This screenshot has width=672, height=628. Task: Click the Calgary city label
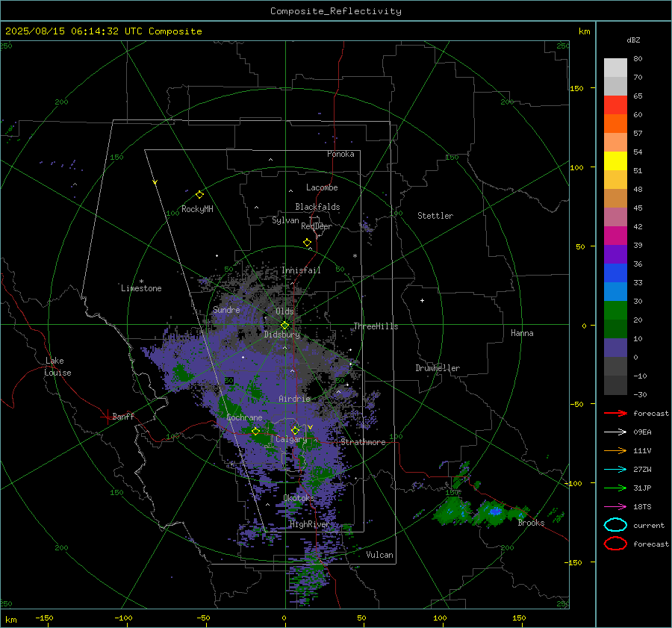click(291, 439)
